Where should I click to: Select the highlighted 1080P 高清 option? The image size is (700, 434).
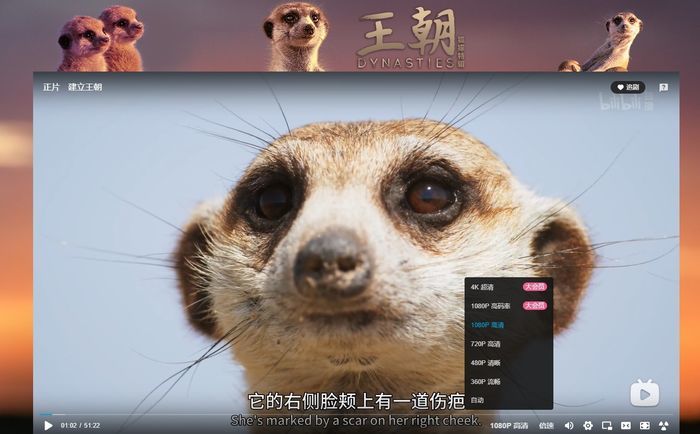click(x=508, y=325)
